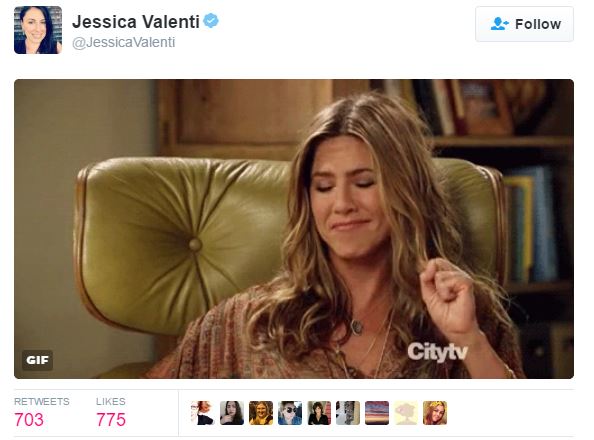This screenshot has width=594, height=440.
Task: Click the blue verified badge beside Jessica Valenti
Action: pos(211,20)
